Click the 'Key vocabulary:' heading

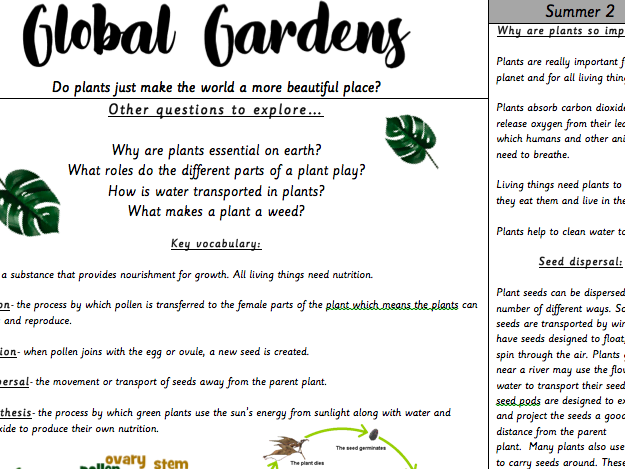[216, 244]
